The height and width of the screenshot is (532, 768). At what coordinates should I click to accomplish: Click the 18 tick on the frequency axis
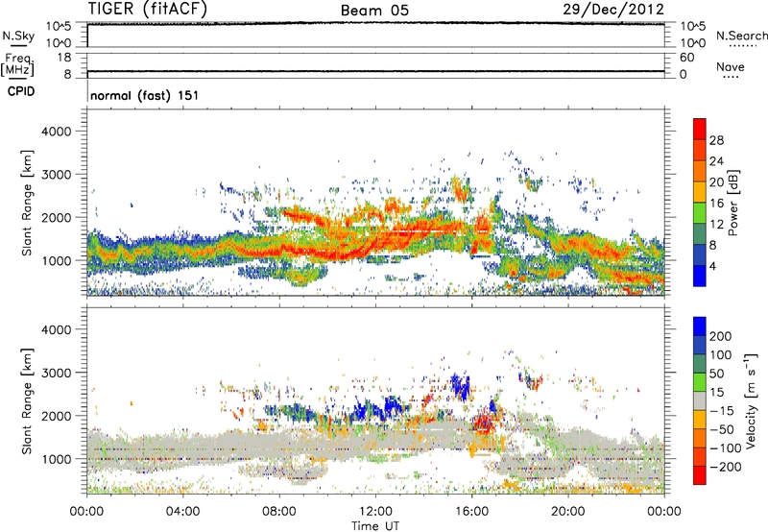click(x=64, y=58)
